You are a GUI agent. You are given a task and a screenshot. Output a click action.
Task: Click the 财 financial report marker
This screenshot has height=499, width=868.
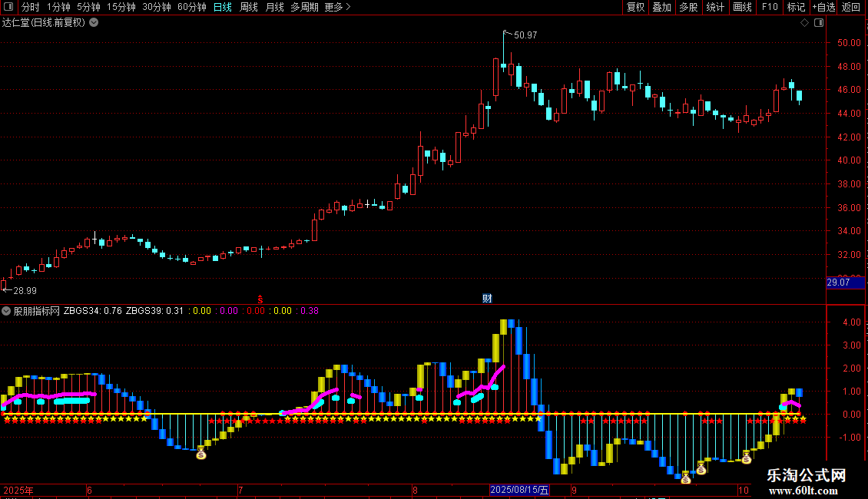click(487, 299)
